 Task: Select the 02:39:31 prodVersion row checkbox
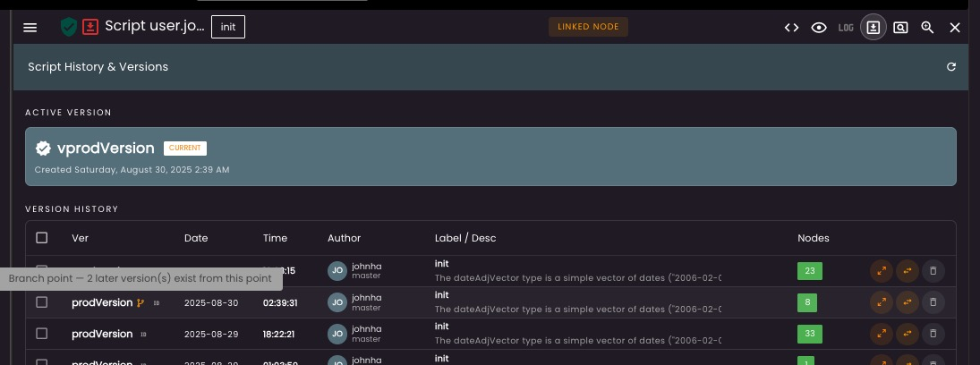tap(42, 302)
